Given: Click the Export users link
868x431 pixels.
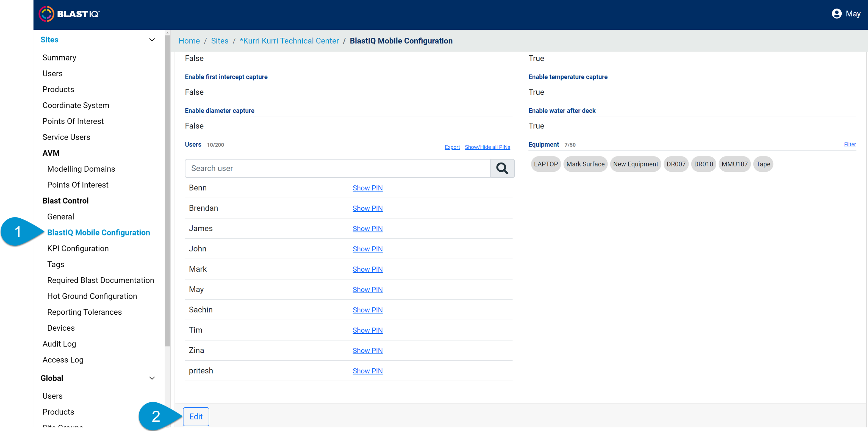Looking at the screenshot, I should click(x=452, y=147).
